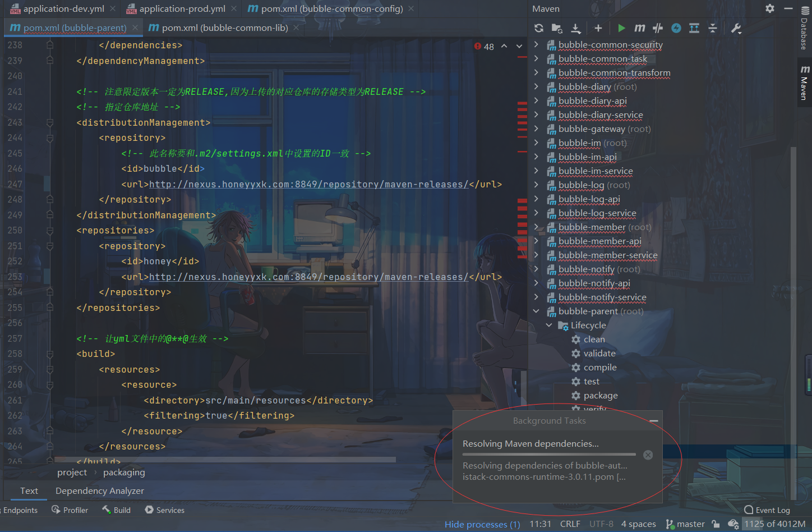Click memory indicator 1125 of 4012M

(x=775, y=524)
